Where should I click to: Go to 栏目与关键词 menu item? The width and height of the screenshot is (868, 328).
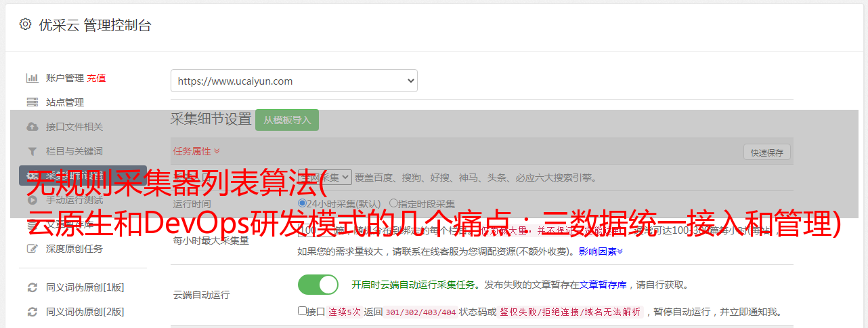point(74,151)
